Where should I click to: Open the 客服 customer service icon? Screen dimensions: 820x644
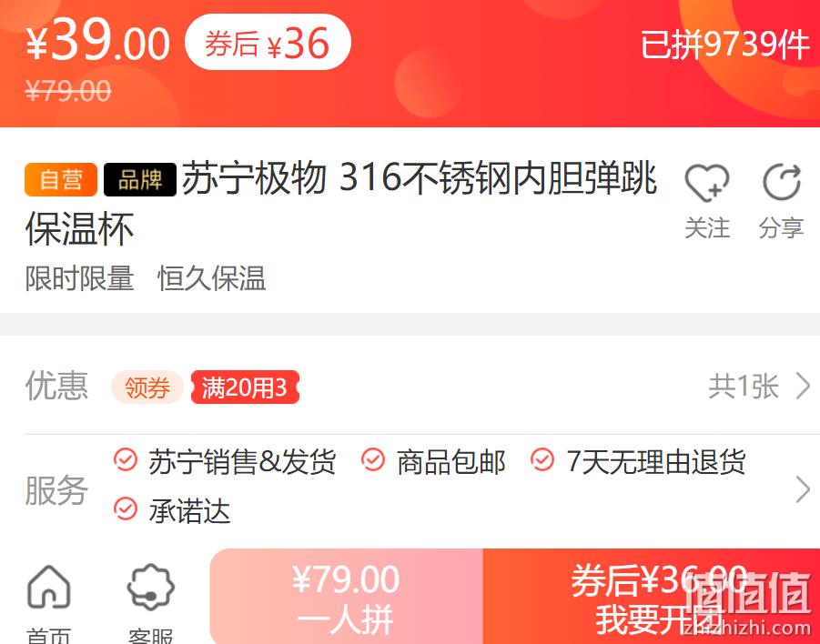[x=150, y=587]
